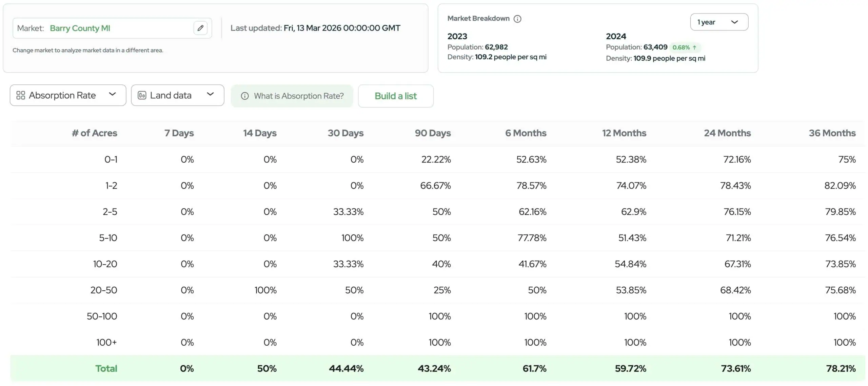Viewport: 868px width, 386px height.
Task: Select the 0-1 acres row
Action: point(111,159)
